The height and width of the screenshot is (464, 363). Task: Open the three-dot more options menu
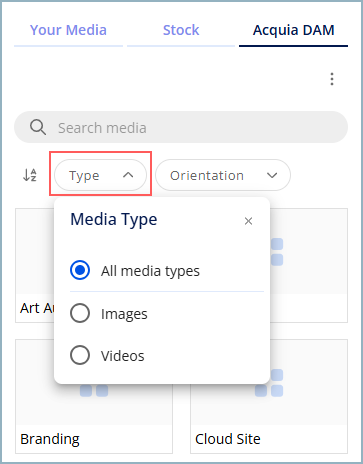click(x=332, y=79)
